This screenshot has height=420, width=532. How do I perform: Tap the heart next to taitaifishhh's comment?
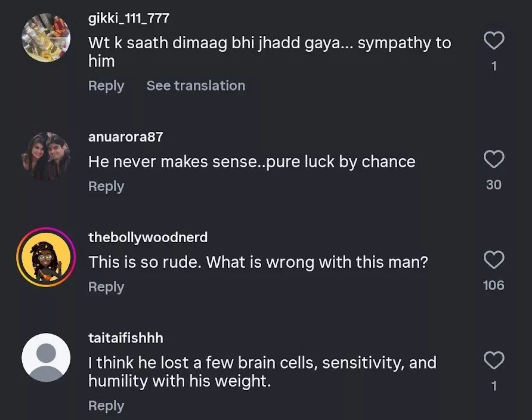493,360
